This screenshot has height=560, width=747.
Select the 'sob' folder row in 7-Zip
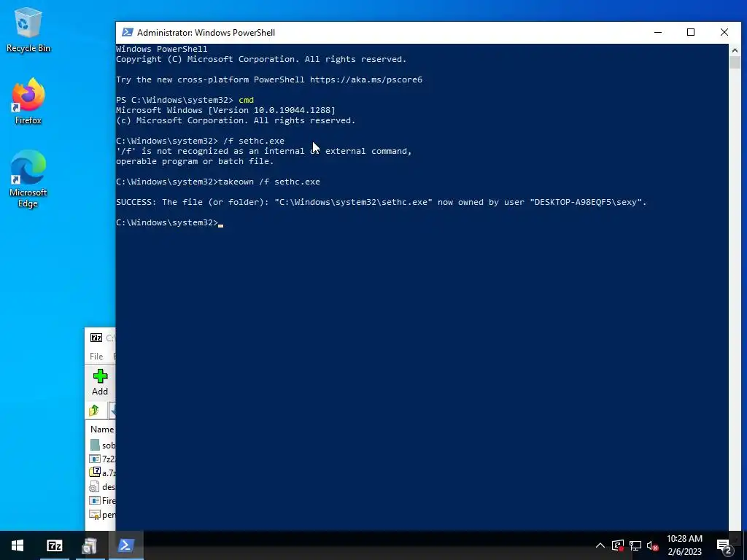102,446
